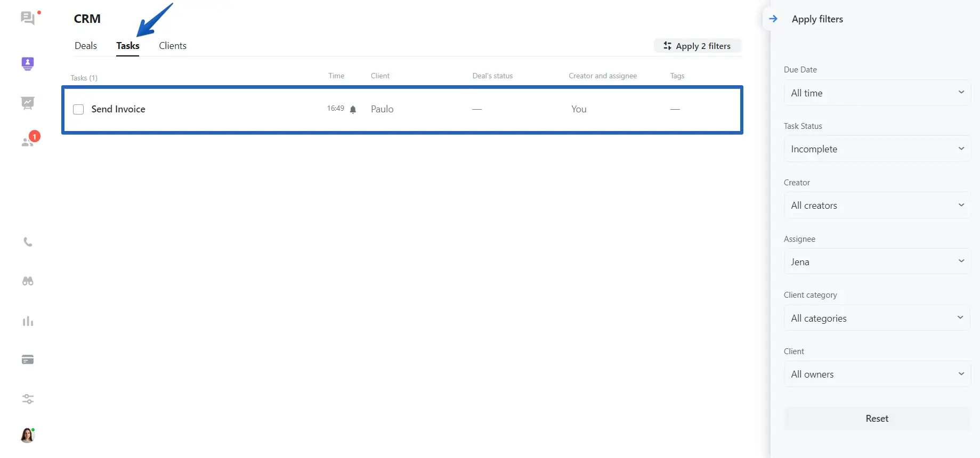Click the phone calls sidebar icon
Screen dimensions: 980x458
coord(28,242)
